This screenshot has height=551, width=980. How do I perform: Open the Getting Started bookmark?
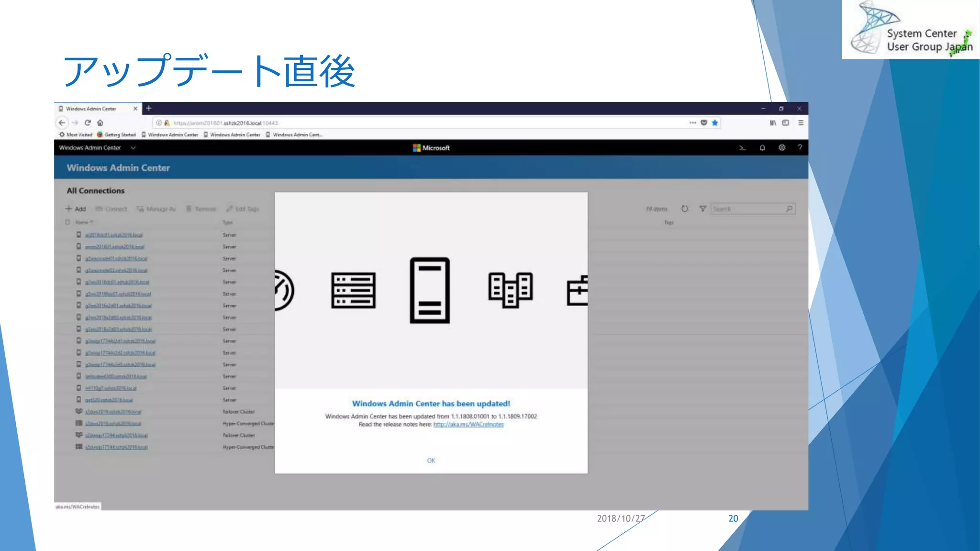(x=116, y=135)
